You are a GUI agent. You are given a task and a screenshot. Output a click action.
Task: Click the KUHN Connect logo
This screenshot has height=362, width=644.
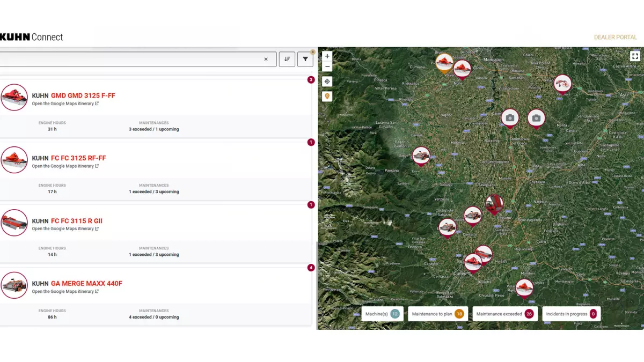(31, 37)
